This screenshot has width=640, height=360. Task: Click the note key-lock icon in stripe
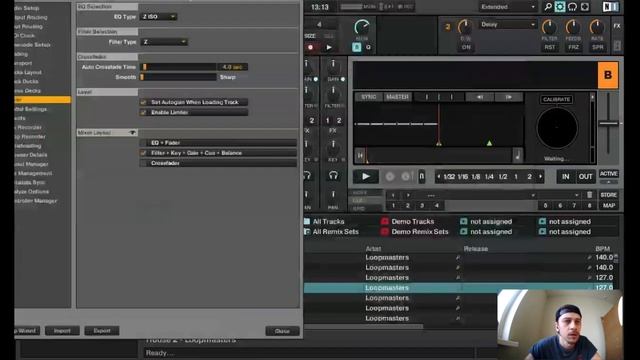[518, 155]
